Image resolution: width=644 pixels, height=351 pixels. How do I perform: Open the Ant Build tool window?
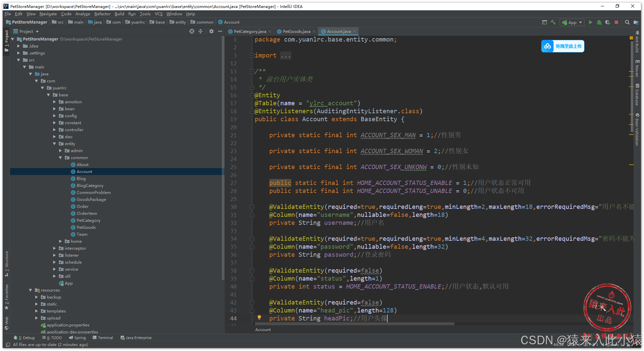pyautogui.click(x=637, y=42)
